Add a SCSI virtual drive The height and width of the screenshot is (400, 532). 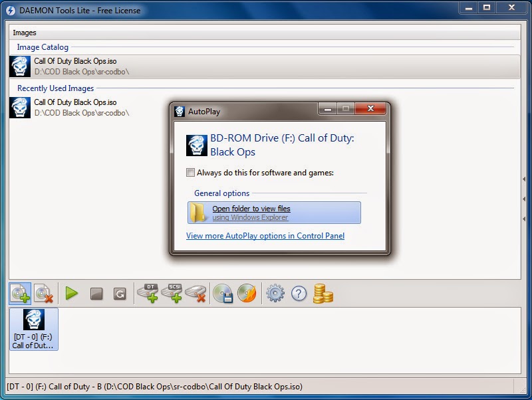click(172, 293)
